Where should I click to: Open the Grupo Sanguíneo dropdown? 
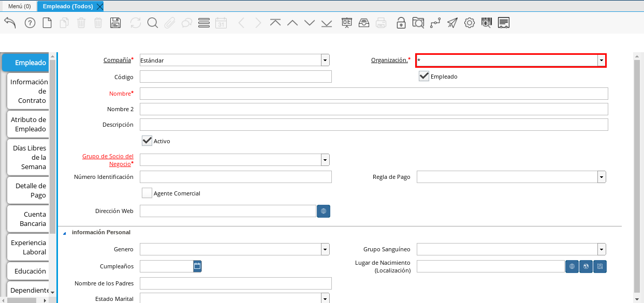602,249
